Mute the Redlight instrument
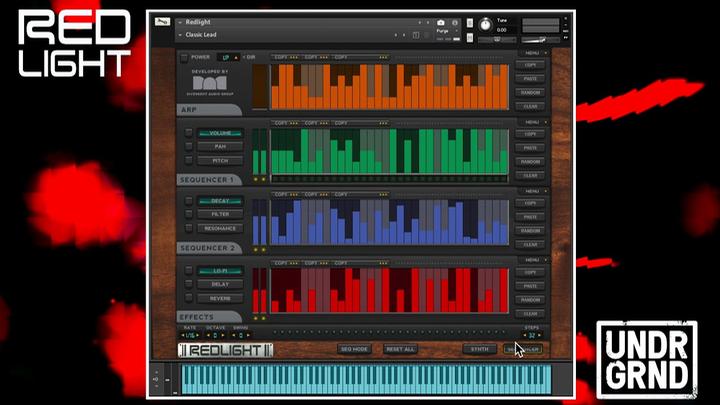This screenshot has height=405, width=720. pos(469,38)
